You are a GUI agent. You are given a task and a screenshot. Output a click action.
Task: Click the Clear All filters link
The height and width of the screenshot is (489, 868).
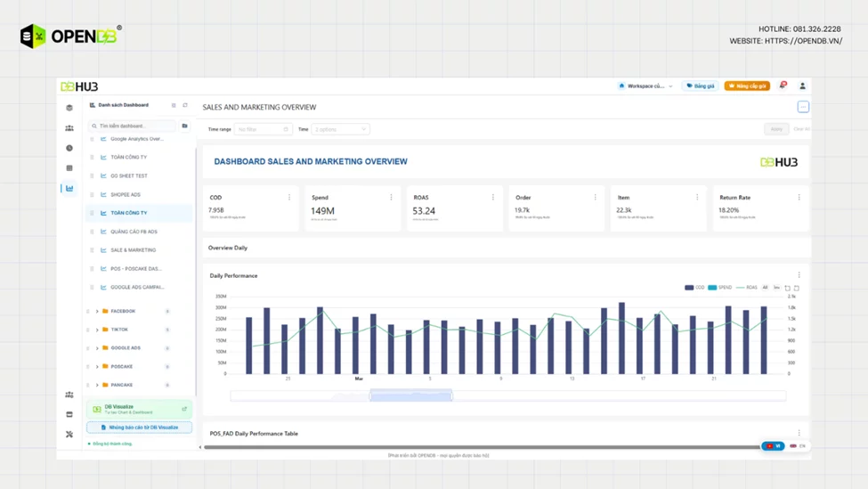pyautogui.click(x=801, y=129)
